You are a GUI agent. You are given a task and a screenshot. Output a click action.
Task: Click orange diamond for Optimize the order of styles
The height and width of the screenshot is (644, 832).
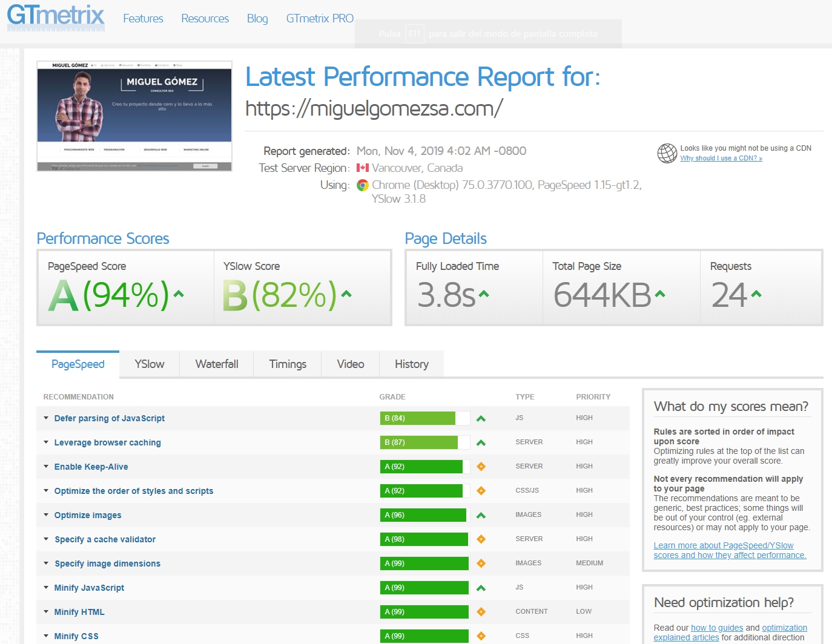481,491
